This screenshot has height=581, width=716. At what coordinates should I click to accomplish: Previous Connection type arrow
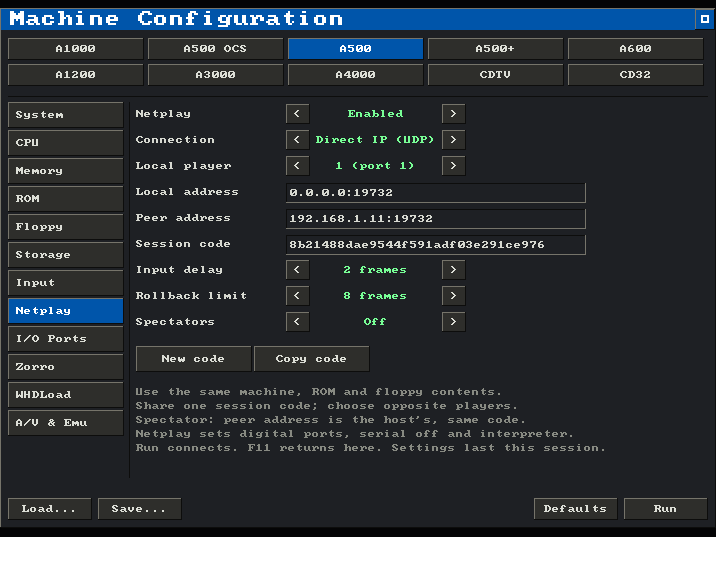pyautogui.click(x=297, y=140)
